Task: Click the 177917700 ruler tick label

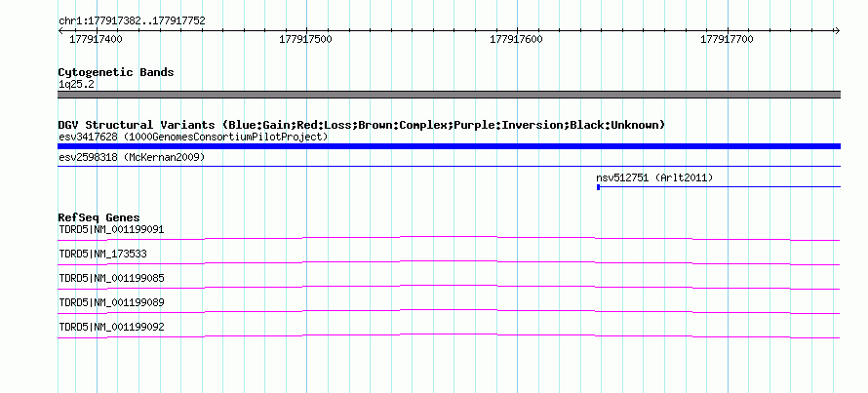Action: (x=727, y=39)
